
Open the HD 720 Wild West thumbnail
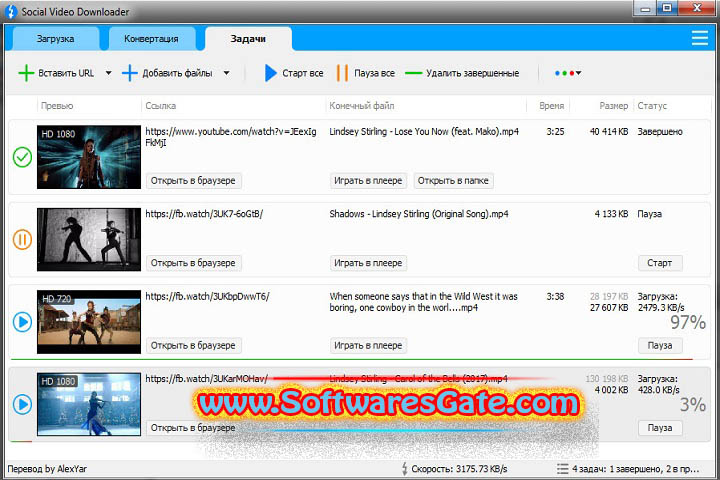pos(89,322)
